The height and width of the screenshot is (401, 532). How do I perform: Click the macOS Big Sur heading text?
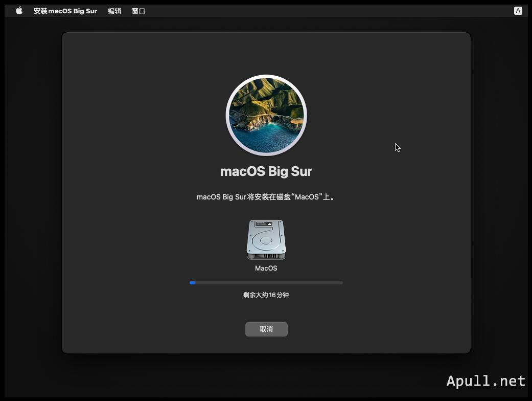click(266, 171)
